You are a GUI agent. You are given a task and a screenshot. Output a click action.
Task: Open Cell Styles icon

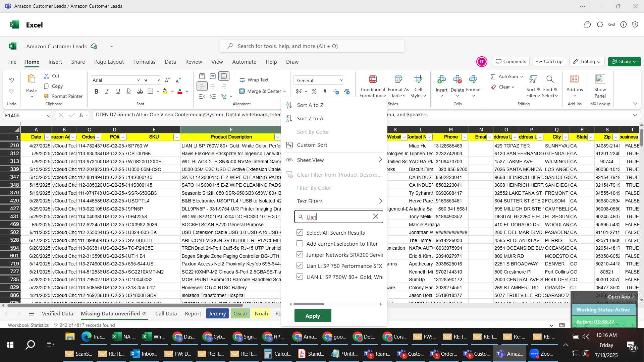(x=418, y=79)
